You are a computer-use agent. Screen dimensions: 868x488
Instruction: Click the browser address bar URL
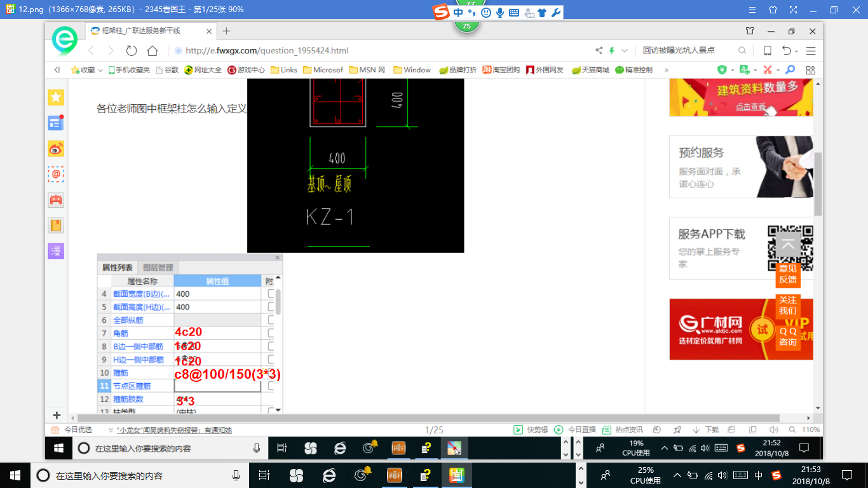267,51
